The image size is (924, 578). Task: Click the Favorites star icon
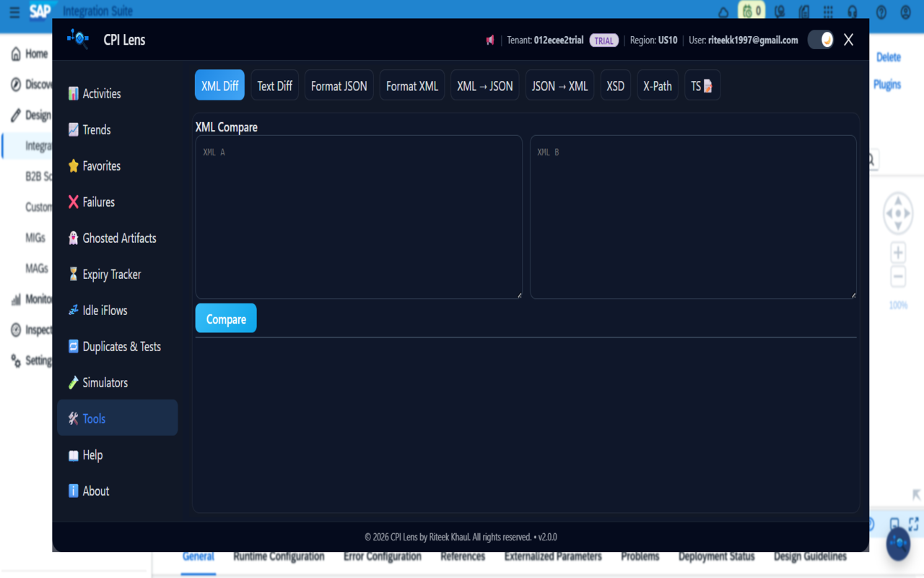tap(73, 165)
